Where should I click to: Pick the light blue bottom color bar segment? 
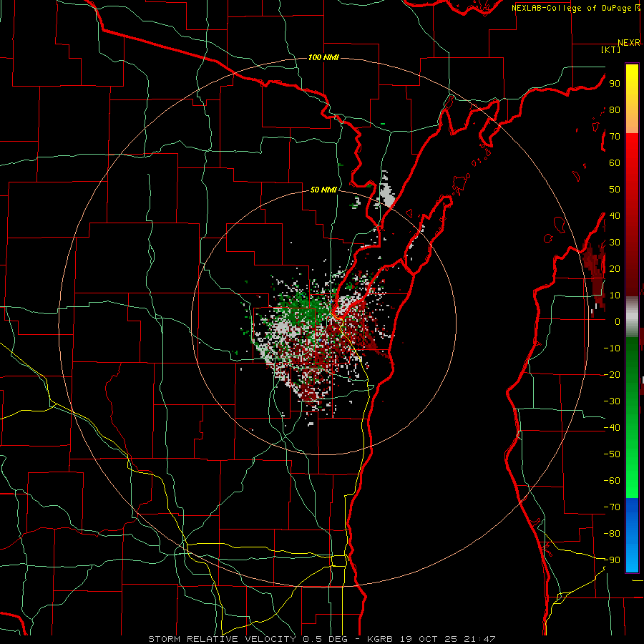[x=632, y=559]
